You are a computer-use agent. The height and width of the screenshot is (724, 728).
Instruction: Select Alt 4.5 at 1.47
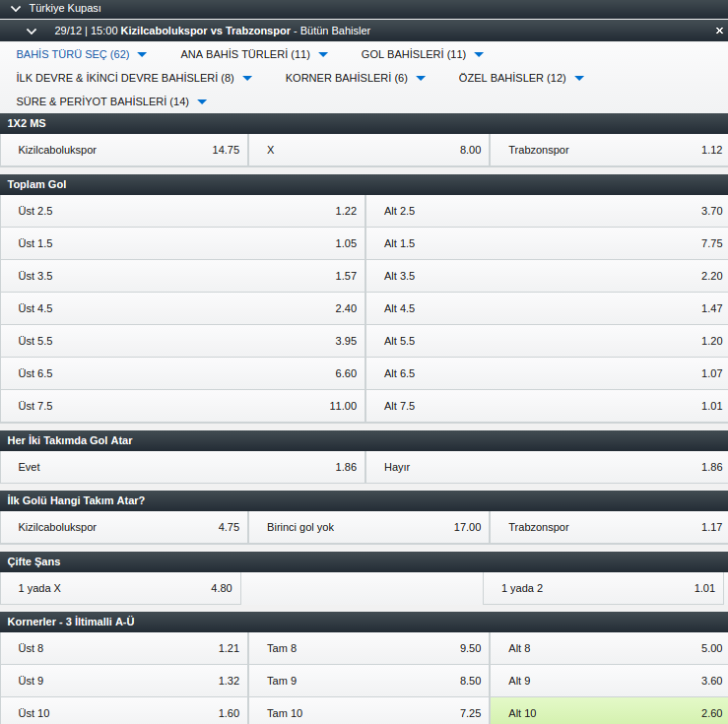547,308
